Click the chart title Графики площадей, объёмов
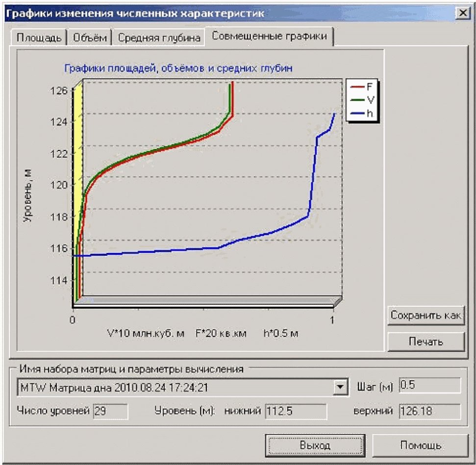Viewport: 476px width, 465px height. 178,68
